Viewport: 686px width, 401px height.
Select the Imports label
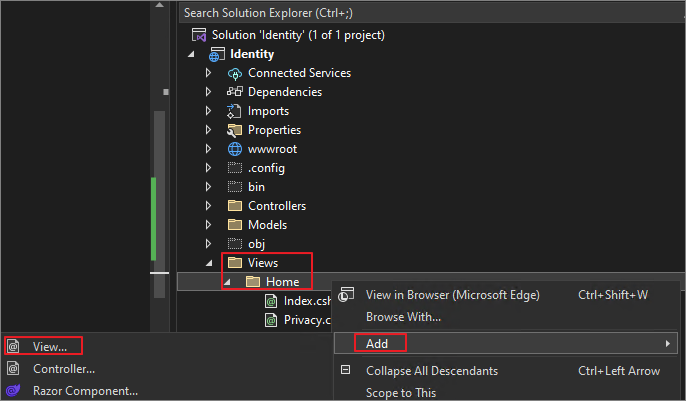pyautogui.click(x=268, y=111)
